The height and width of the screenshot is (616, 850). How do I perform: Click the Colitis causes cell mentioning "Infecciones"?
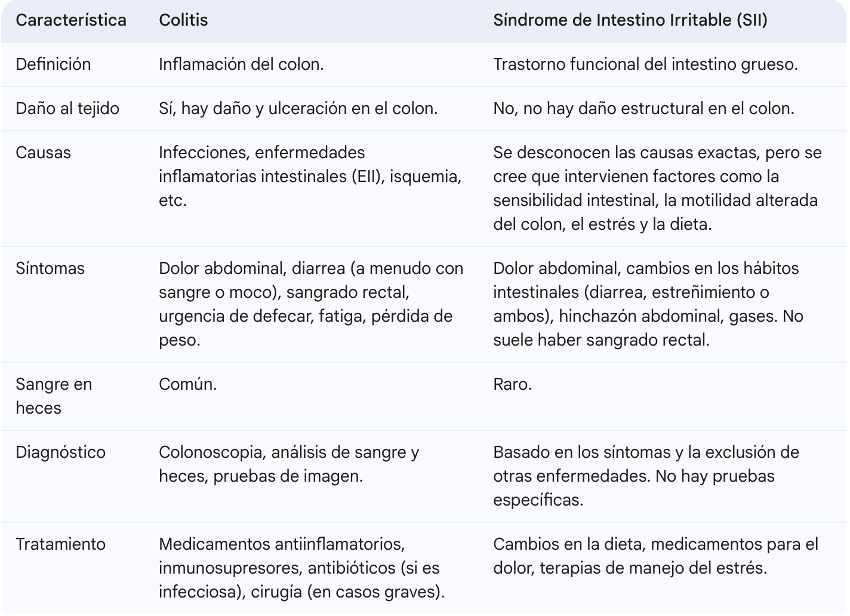(310, 177)
